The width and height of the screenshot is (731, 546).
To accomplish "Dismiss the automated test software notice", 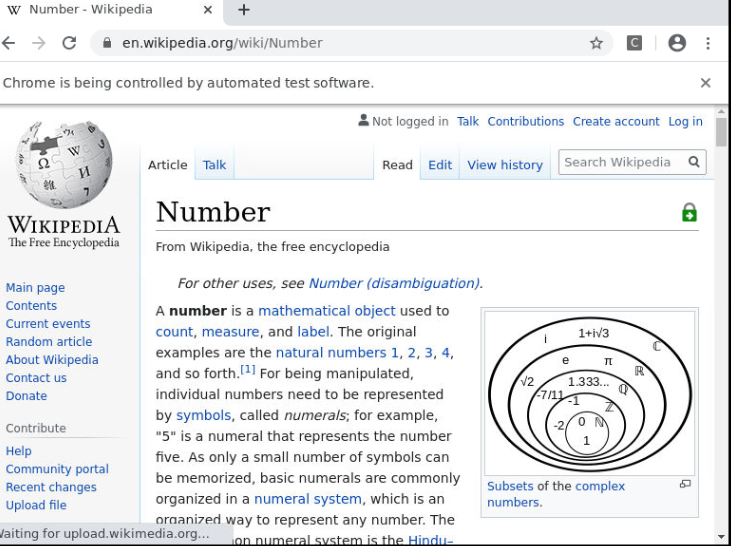I will click(x=705, y=83).
